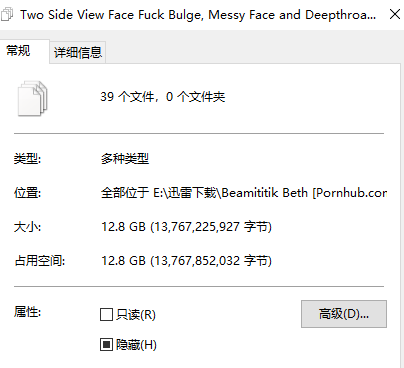Click the 属性 attributes label

(x=27, y=312)
